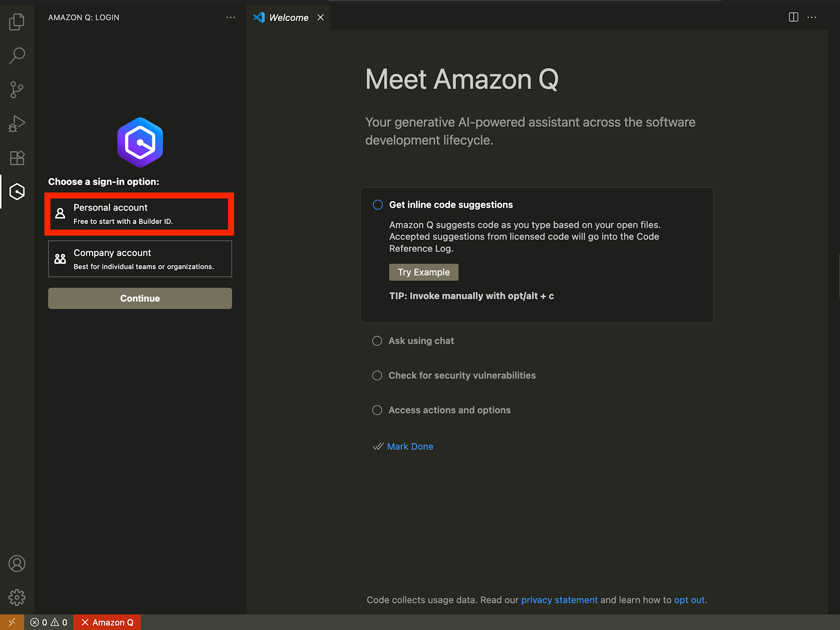The image size is (840, 630).
Task: Toggle the Get inline code suggestions step circle
Action: (x=378, y=205)
